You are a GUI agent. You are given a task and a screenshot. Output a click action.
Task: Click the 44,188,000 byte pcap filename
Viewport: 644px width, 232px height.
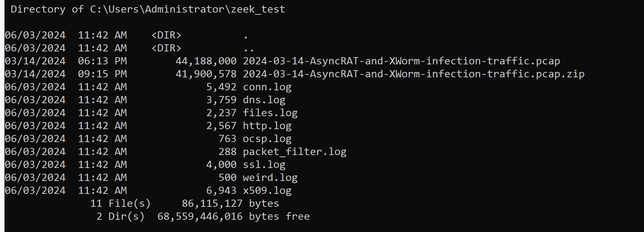[402, 61]
